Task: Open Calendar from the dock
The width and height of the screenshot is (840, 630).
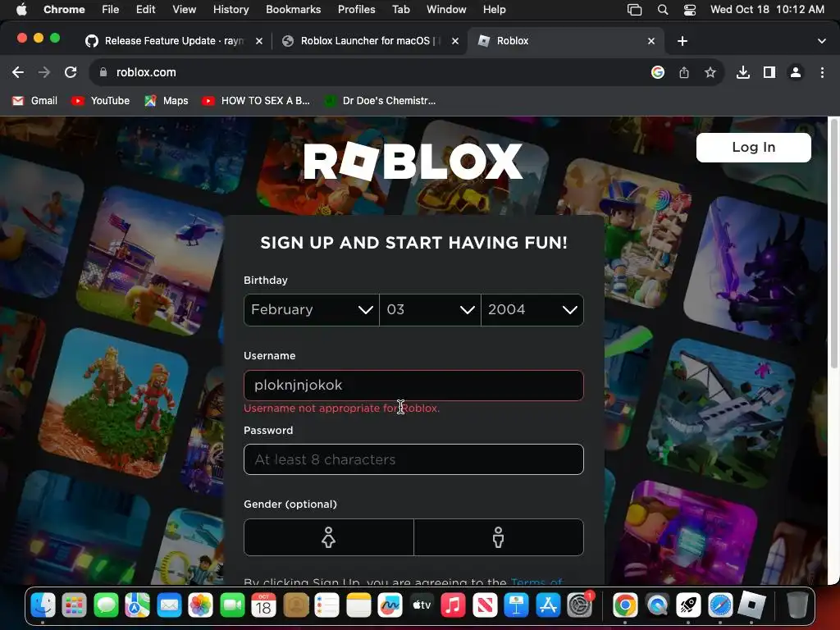Action: tap(264, 606)
